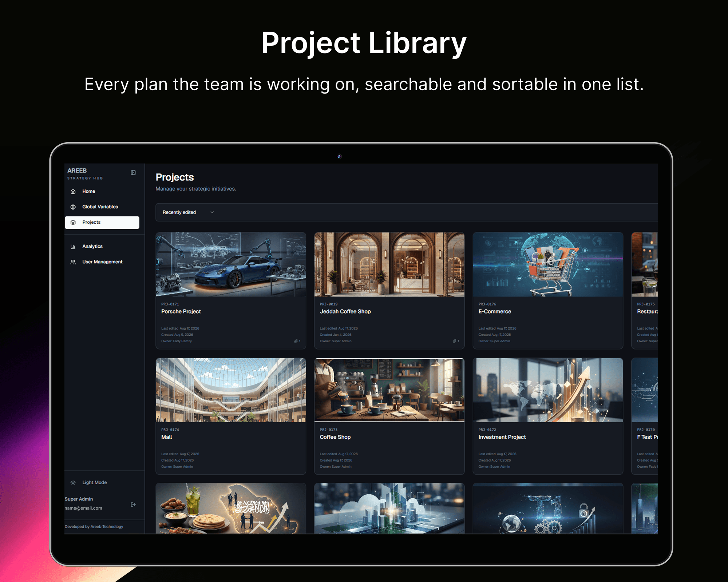Open the Recently edited sort dropdown
728x582 pixels.
[188, 212]
